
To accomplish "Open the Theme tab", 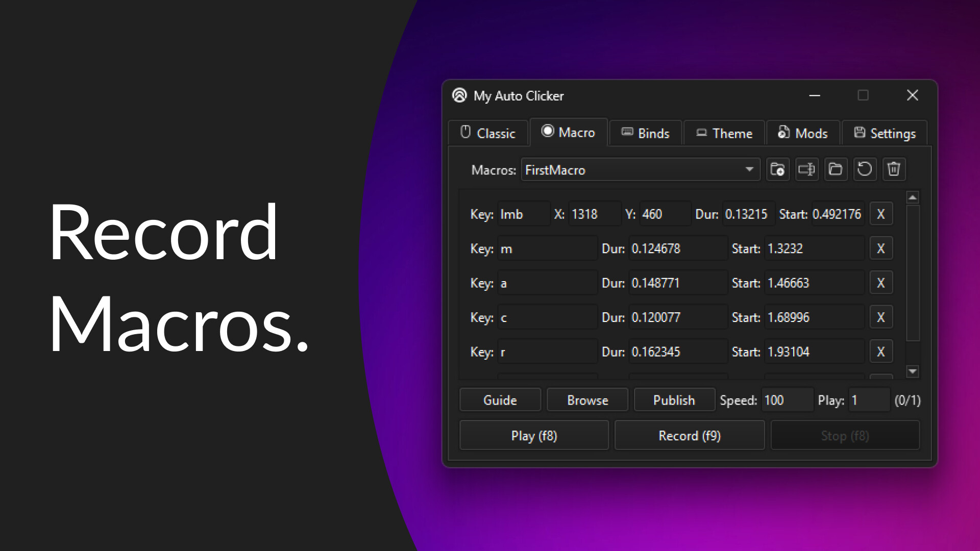I will pyautogui.click(x=724, y=134).
